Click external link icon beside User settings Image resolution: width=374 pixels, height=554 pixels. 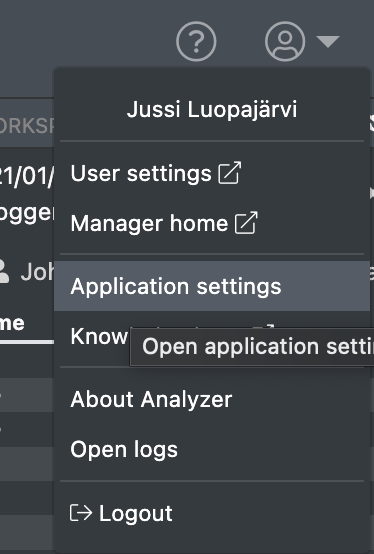(230, 173)
